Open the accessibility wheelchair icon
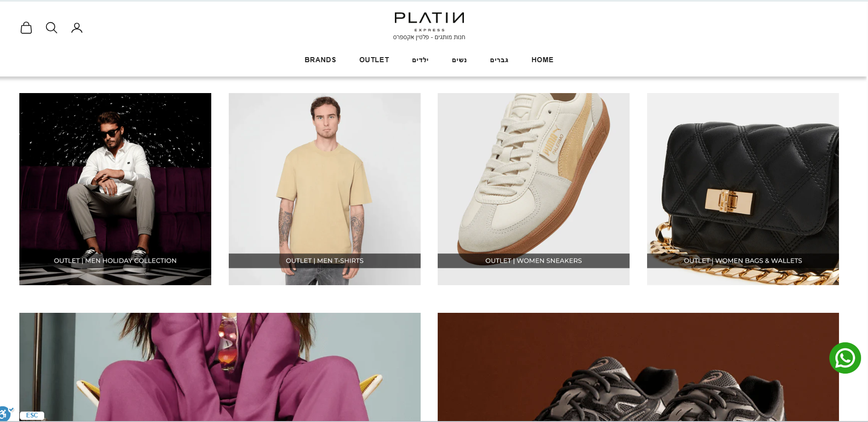The width and height of the screenshot is (868, 422). (5, 414)
